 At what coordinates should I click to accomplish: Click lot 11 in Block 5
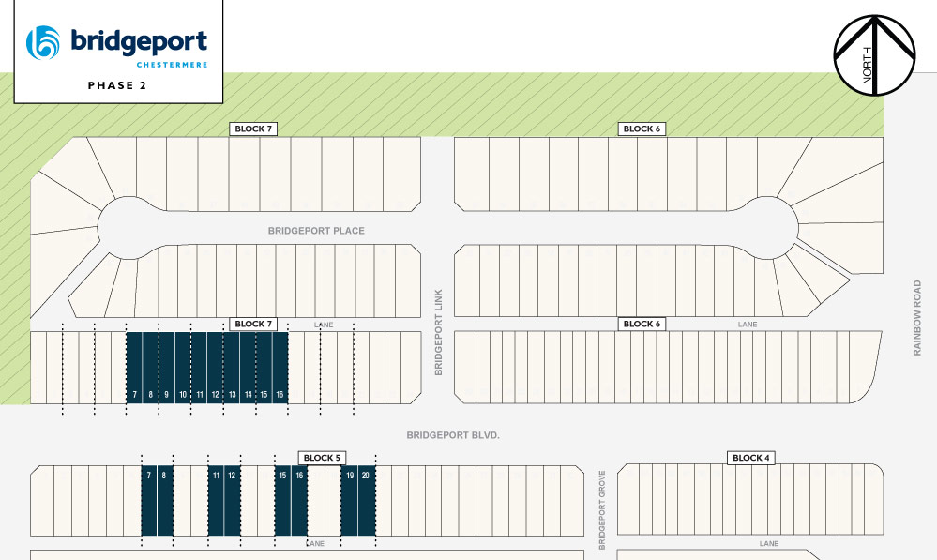(x=216, y=502)
